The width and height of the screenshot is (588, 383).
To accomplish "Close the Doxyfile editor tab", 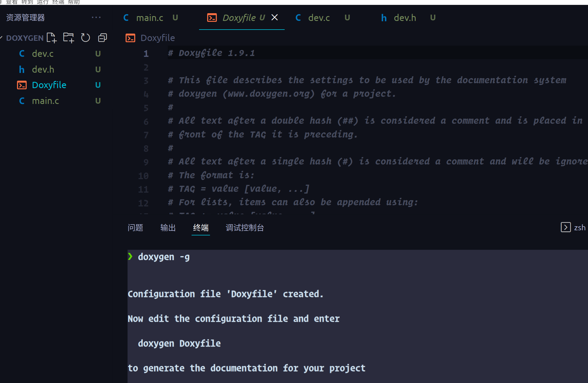I will [x=275, y=18].
